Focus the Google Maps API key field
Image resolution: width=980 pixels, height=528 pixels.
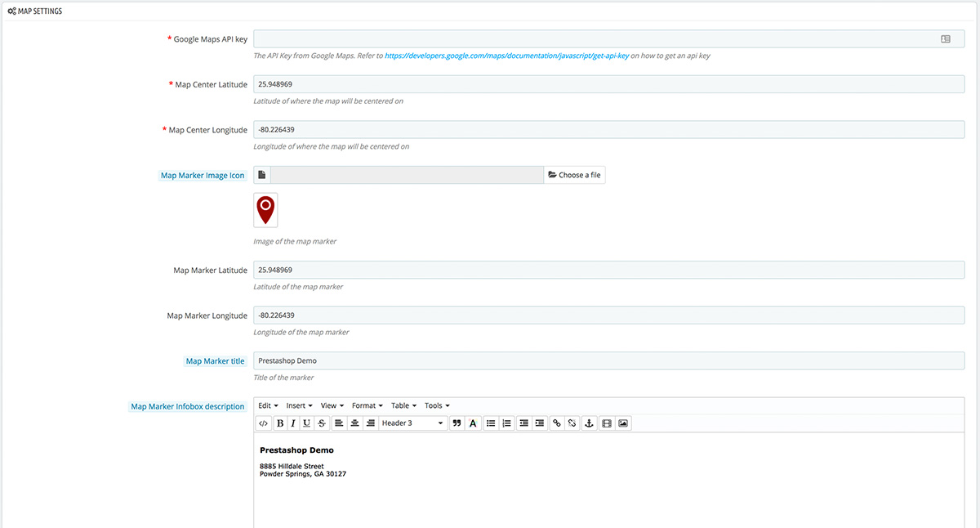click(x=609, y=38)
